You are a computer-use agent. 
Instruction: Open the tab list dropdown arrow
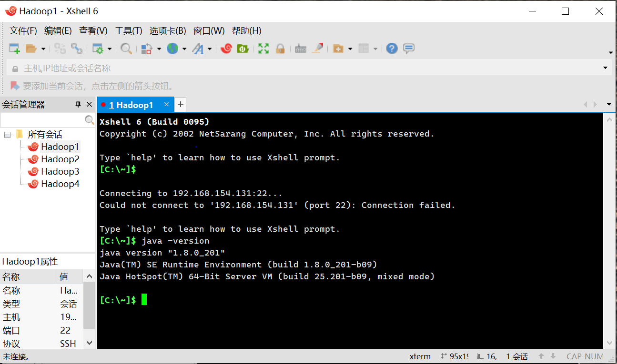[609, 105]
